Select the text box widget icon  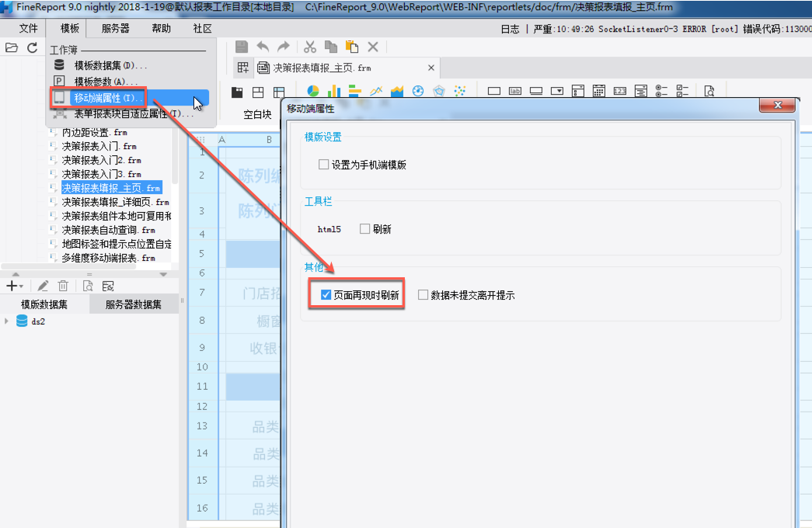[494, 91]
